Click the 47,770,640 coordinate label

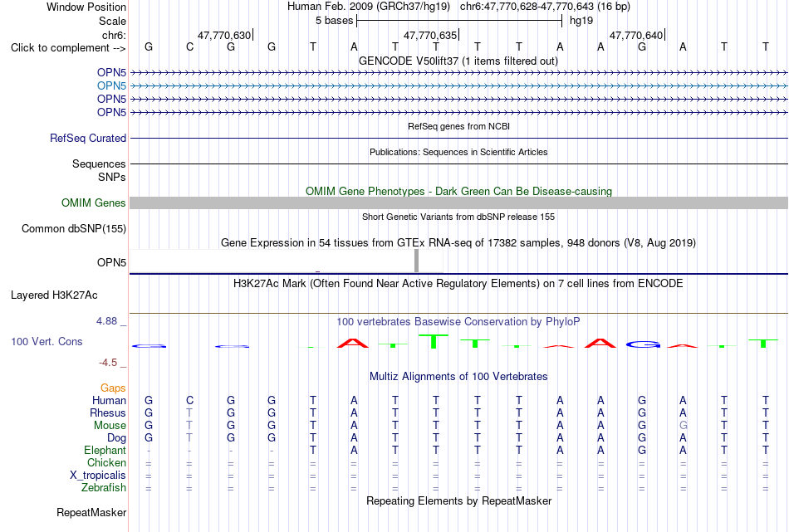coord(636,35)
